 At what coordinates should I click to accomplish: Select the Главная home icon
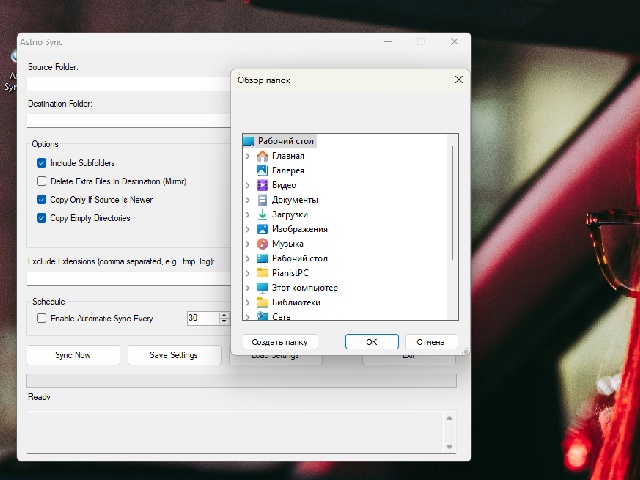(262, 156)
